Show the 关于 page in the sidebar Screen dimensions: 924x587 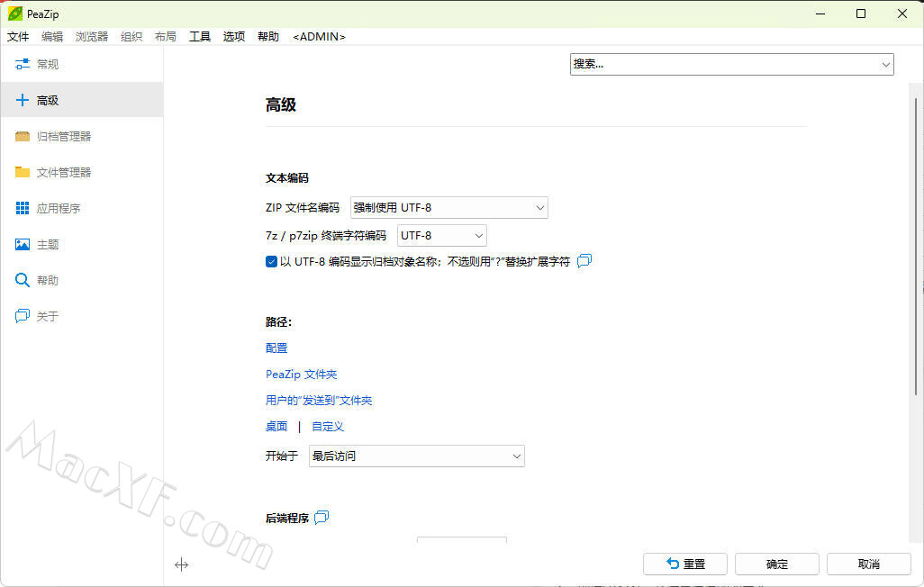(82, 316)
